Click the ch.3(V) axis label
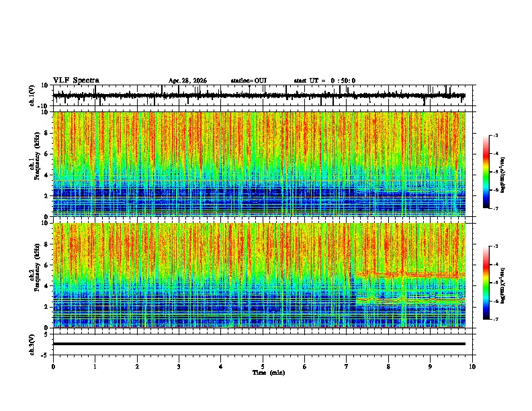The width and height of the screenshot is (532, 411). point(32,345)
